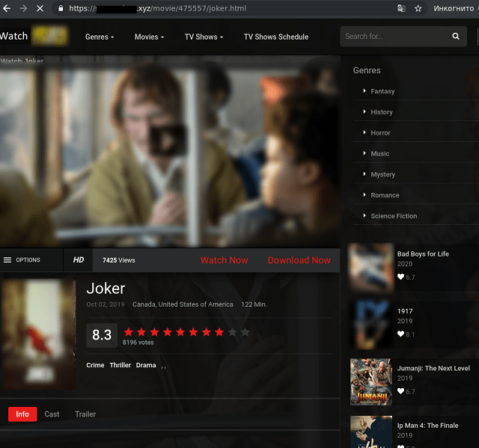Screen dimensions: 479x448
Task: Open Bad Boys for Life title
Action: 423,254
